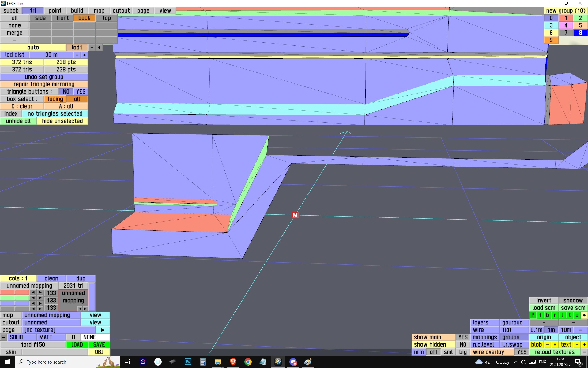The height and width of the screenshot is (368, 588).
Task: Select the 'P' perspective view button
Action: tap(533, 315)
